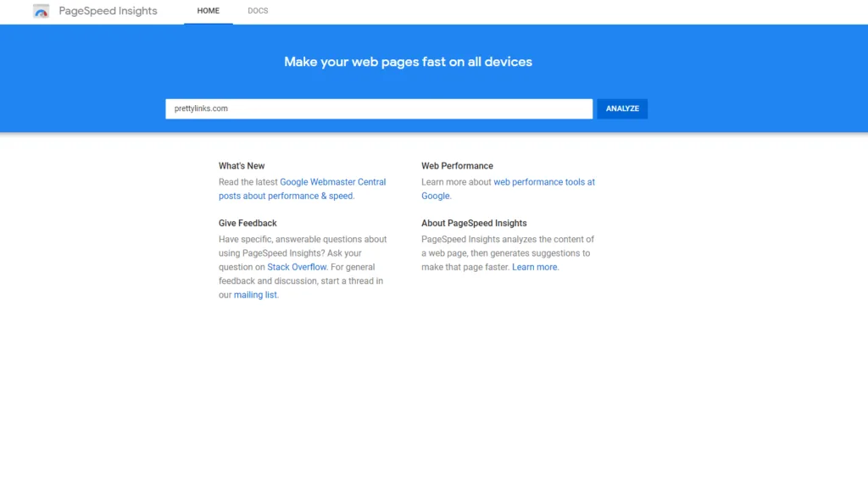868x488 pixels.
Task: Open the DOCS section of PageSpeed Insights
Action: (257, 11)
